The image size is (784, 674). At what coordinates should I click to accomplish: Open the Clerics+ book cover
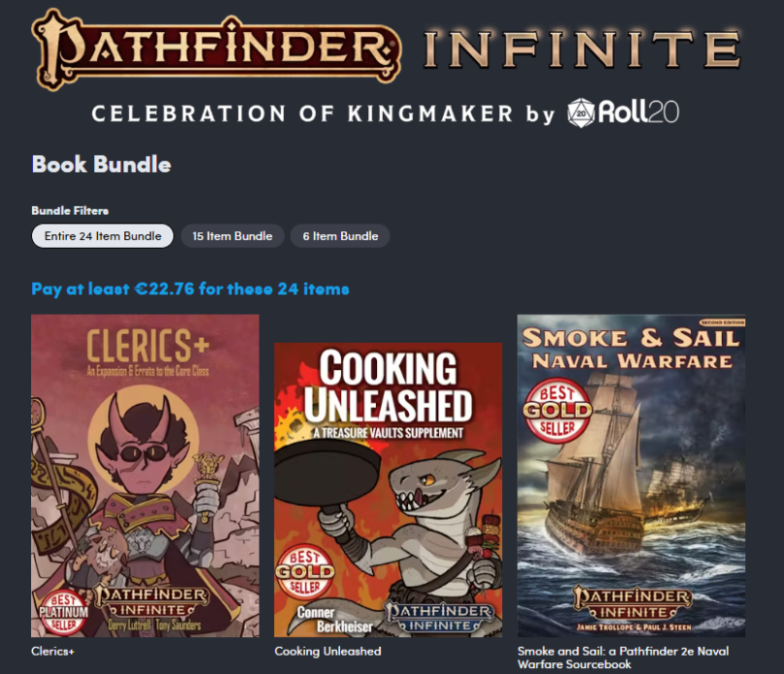145,475
